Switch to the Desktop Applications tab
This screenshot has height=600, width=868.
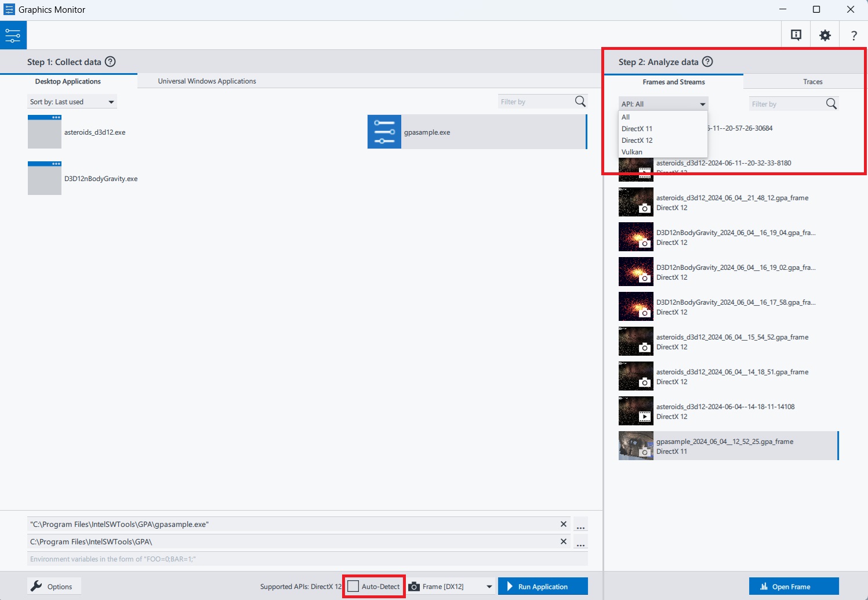68,81
